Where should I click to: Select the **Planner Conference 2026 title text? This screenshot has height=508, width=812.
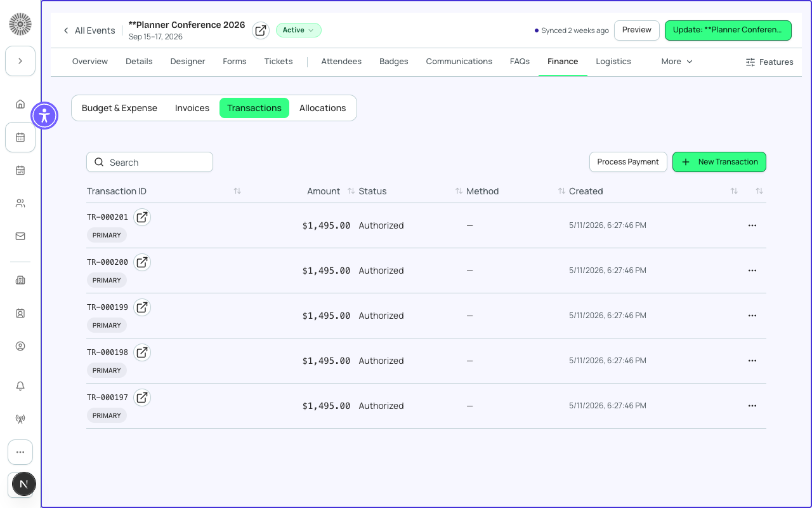pos(187,25)
